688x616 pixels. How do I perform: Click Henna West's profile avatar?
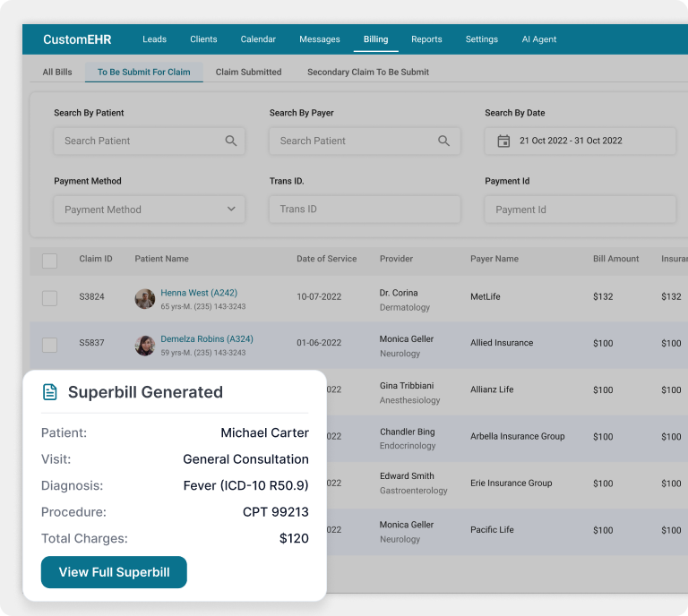145,299
